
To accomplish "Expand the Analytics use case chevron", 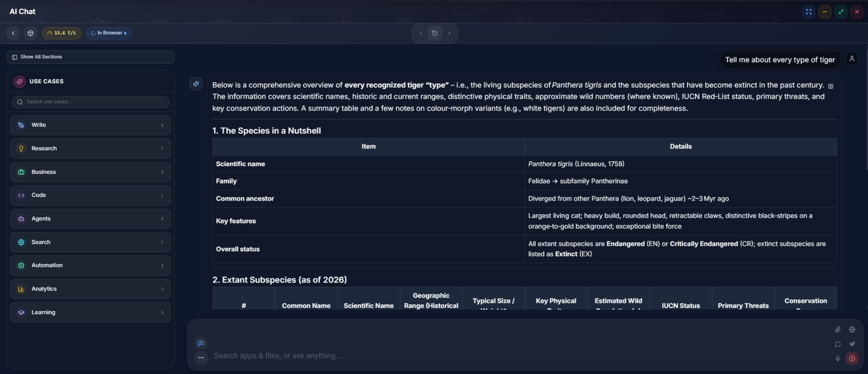I will tap(162, 289).
